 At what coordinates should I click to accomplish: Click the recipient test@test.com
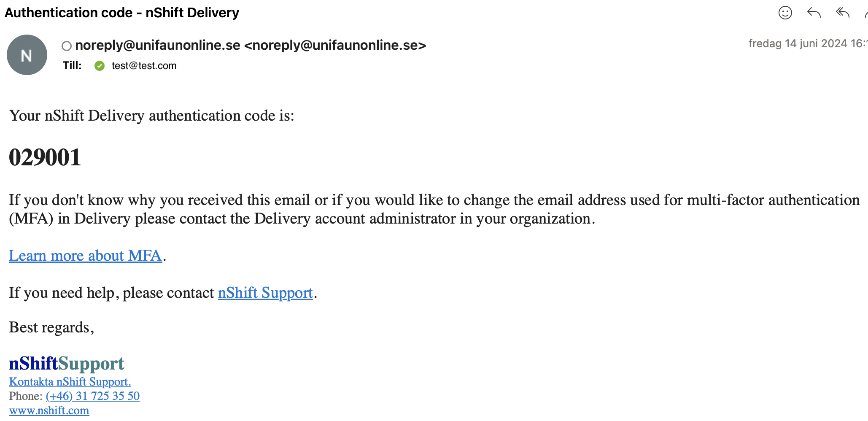point(144,66)
